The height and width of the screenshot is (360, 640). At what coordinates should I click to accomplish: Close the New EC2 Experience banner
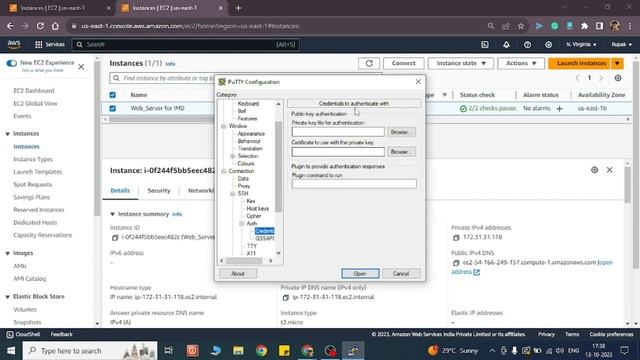(x=81, y=67)
